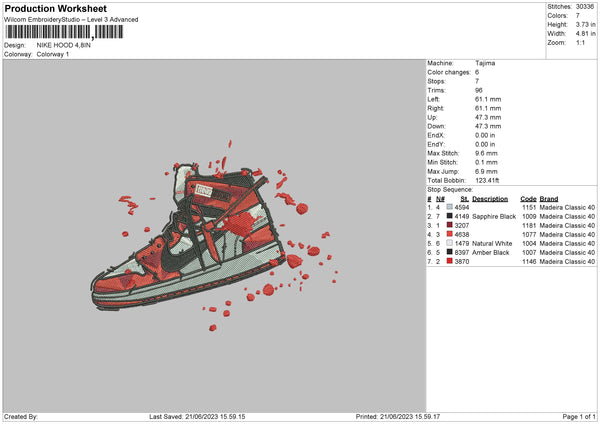Viewport: 600px width, 424px height.
Task: Click the Colors value 7
Action: (x=578, y=16)
